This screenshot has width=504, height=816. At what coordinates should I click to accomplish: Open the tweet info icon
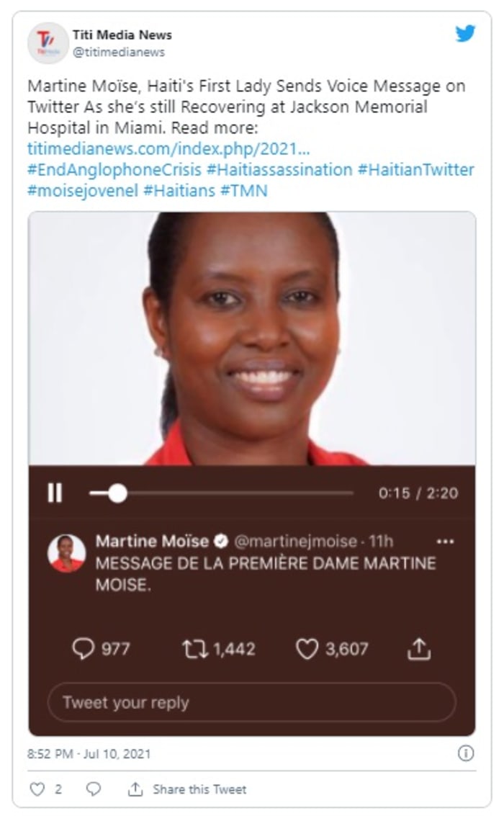coord(466,753)
